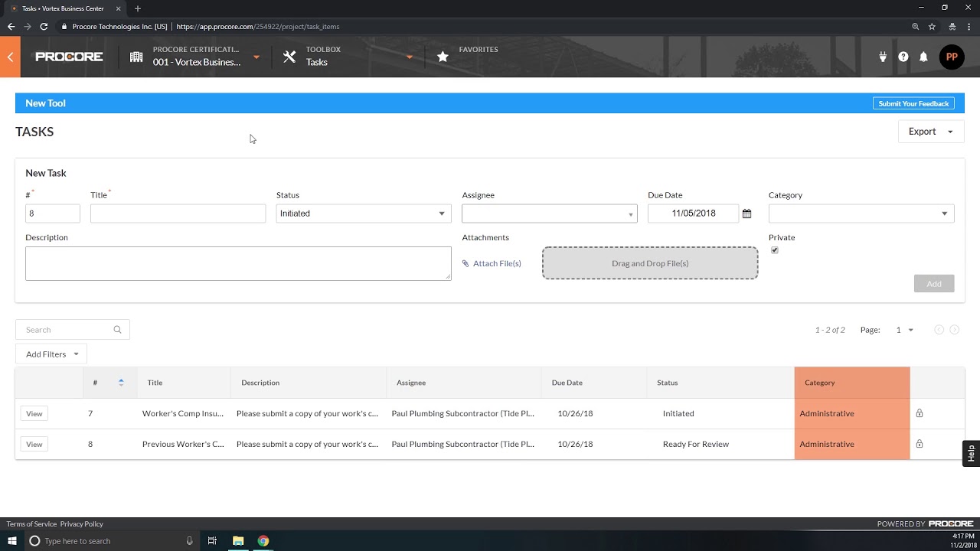Click the search magnifier icon
Viewport: 980px width, 551px height.
[x=117, y=330]
